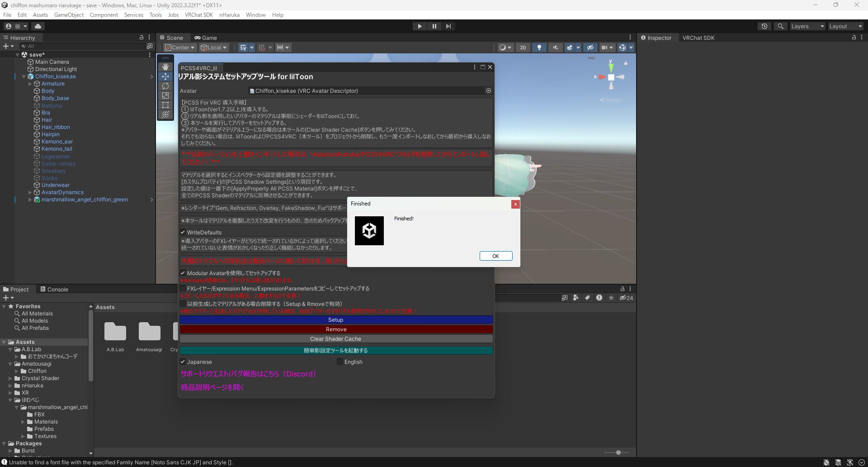Disable Modular Avatarを使用してセットアップする checkbox
868x467 pixels.
tap(183, 273)
